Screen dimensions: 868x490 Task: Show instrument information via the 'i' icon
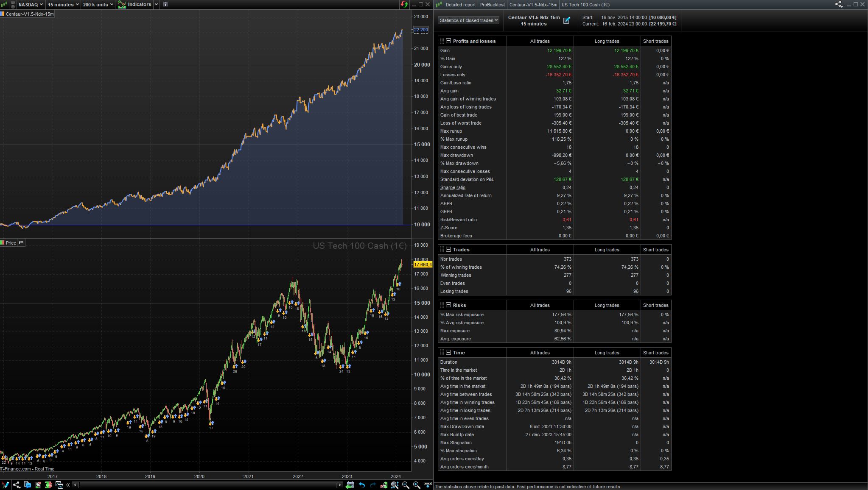coord(165,5)
